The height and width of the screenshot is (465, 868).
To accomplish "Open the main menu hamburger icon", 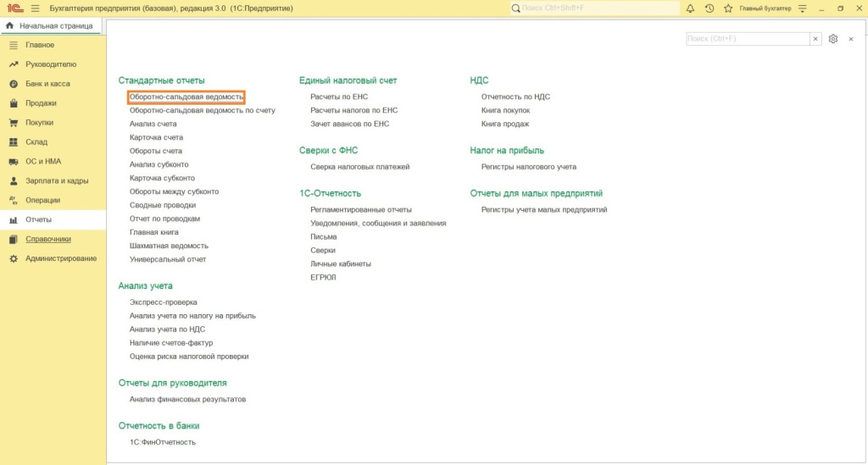I will coord(35,8).
